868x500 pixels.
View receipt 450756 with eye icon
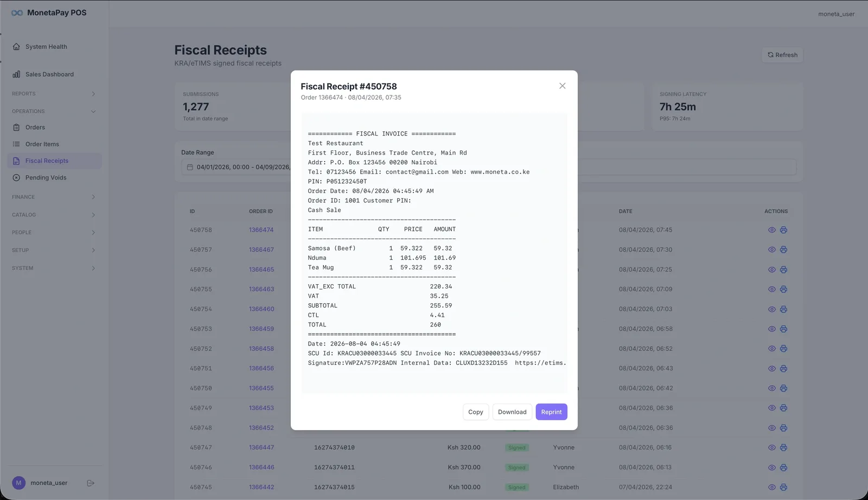(x=772, y=270)
